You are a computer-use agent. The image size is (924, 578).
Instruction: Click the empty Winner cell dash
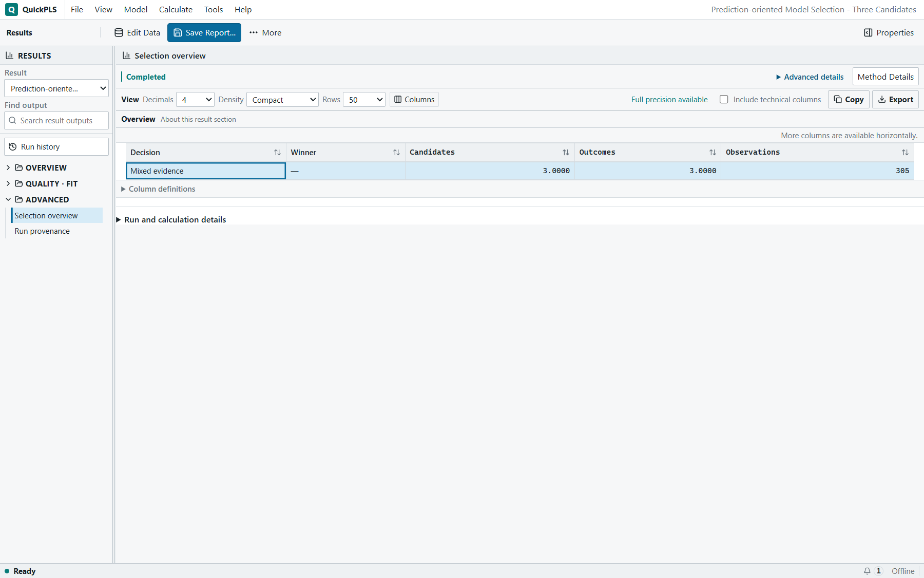[295, 171]
